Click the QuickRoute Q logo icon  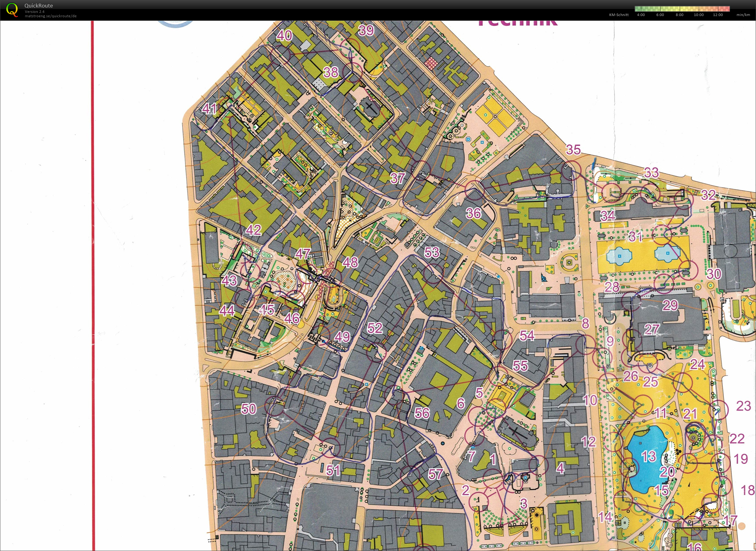point(12,10)
